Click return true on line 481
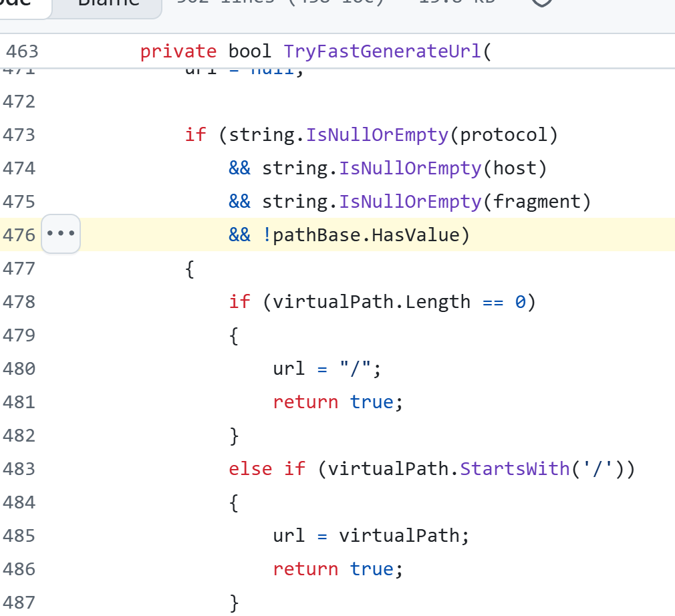Viewport: 675px width, 616px height. point(333,402)
